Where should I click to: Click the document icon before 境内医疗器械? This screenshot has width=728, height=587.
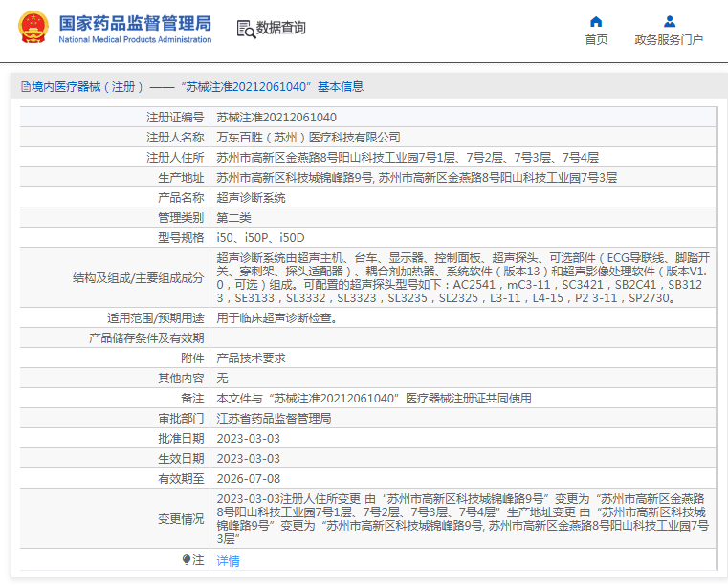tap(24, 87)
